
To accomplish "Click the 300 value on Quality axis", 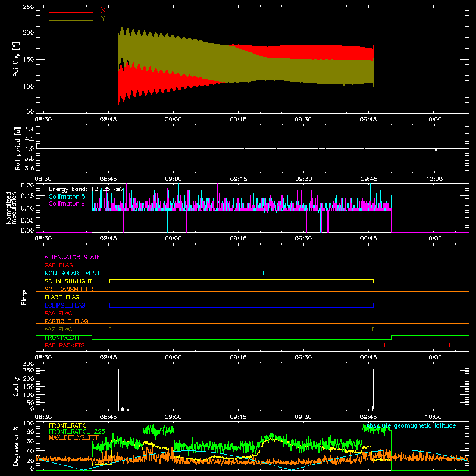I will [29, 364].
